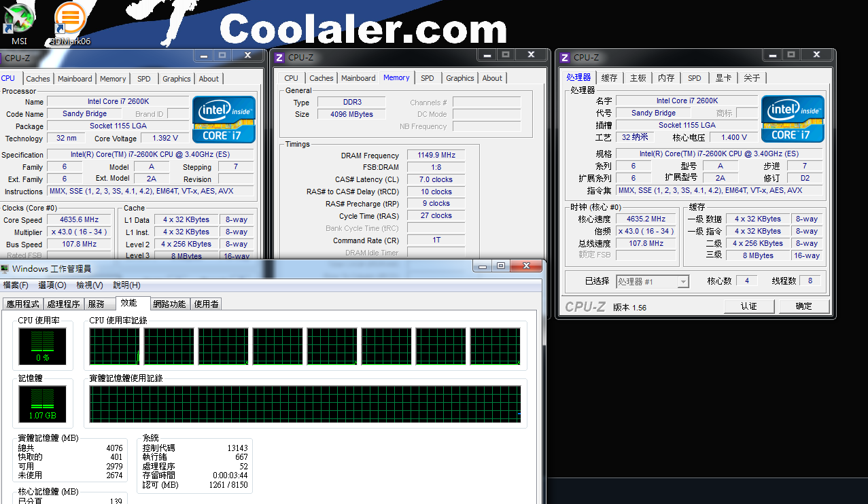Click the Specification field in the left CPU-Z window
The width and height of the screenshot is (868, 504).
(150, 155)
